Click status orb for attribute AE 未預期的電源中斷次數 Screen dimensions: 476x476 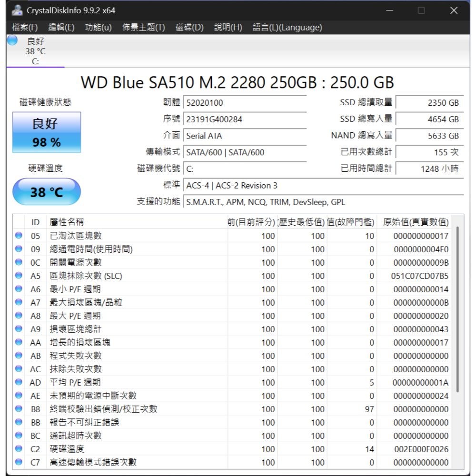coord(19,395)
